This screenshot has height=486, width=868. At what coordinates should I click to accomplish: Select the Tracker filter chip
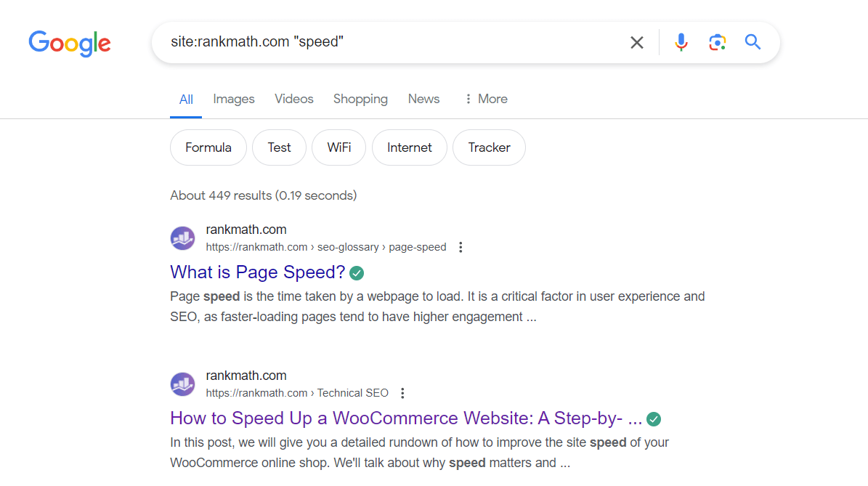tap(489, 147)
